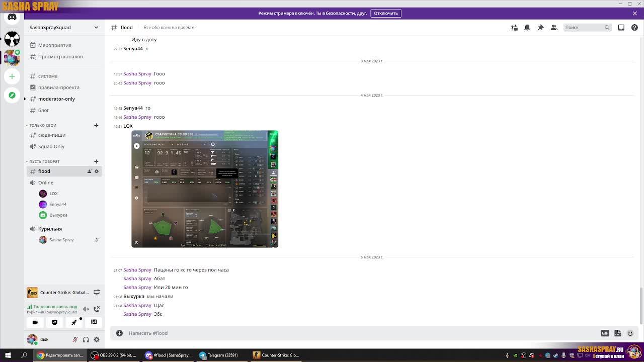Open the soundboard button
This screenshot has height=362, width=644.
[x=94, y=322]
